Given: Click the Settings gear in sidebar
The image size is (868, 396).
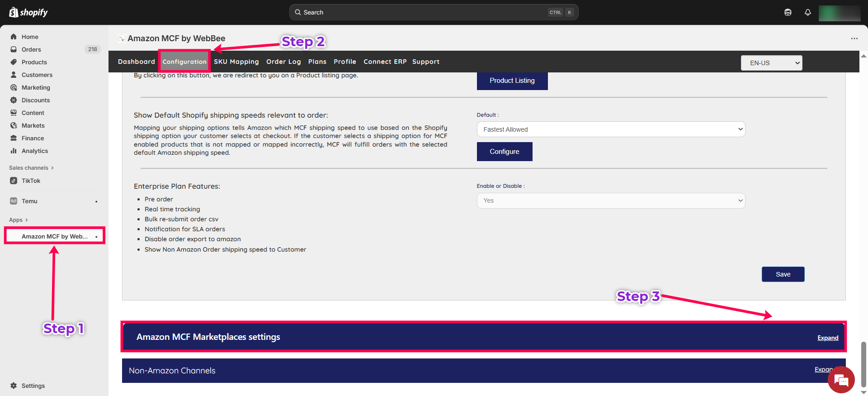Looking at the screenshot, I should coord(14,386).
